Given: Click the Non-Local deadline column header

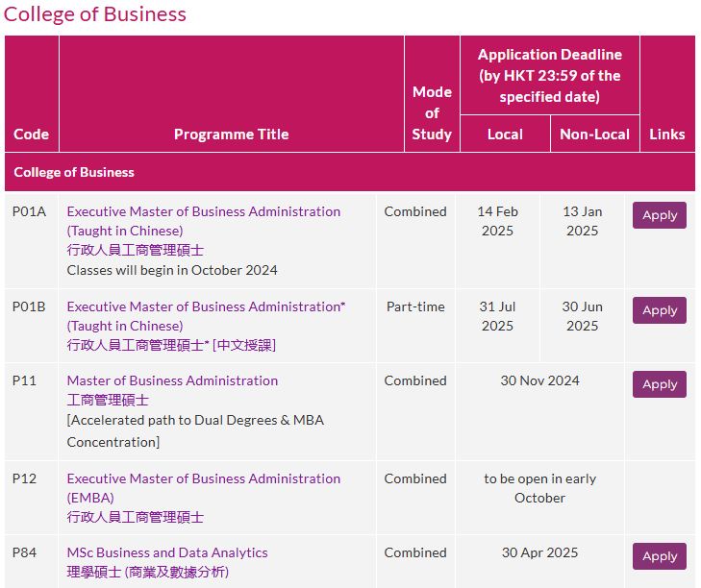Looking at the screenshot, I should [x=594, y=135].
